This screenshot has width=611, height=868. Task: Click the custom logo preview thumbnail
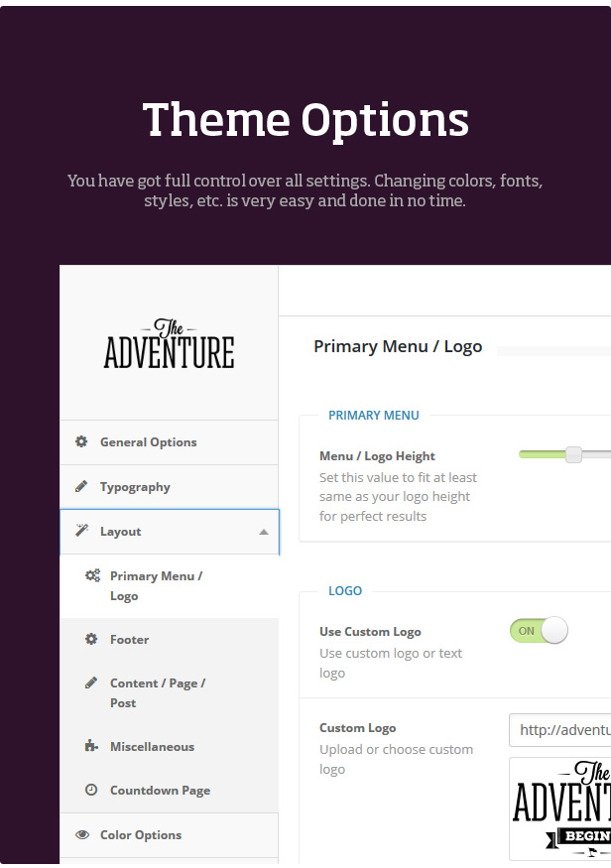click(560, 807)
